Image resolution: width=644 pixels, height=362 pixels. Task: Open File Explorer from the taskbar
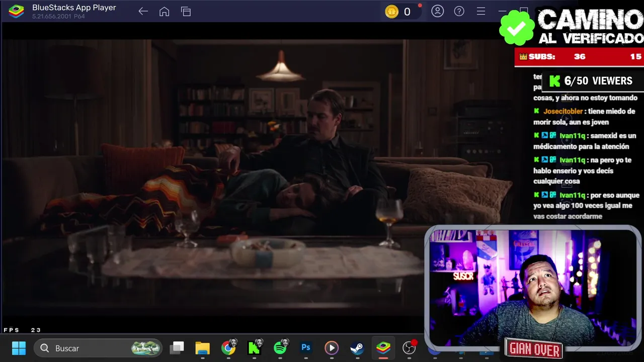tap(202, 348)
